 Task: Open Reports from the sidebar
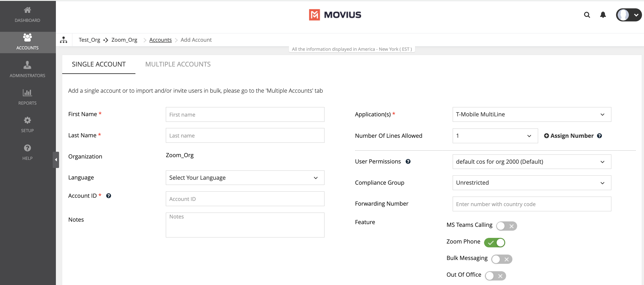coord(27,97)
